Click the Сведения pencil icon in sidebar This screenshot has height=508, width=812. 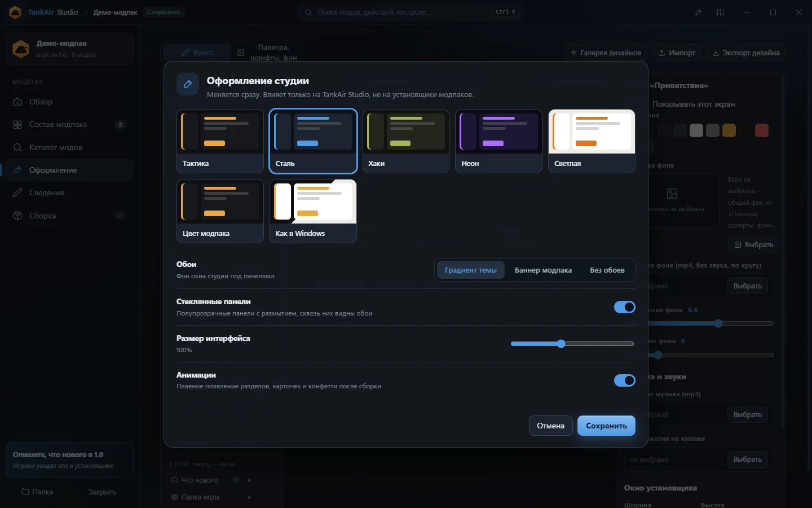click(x=17, y=192)
